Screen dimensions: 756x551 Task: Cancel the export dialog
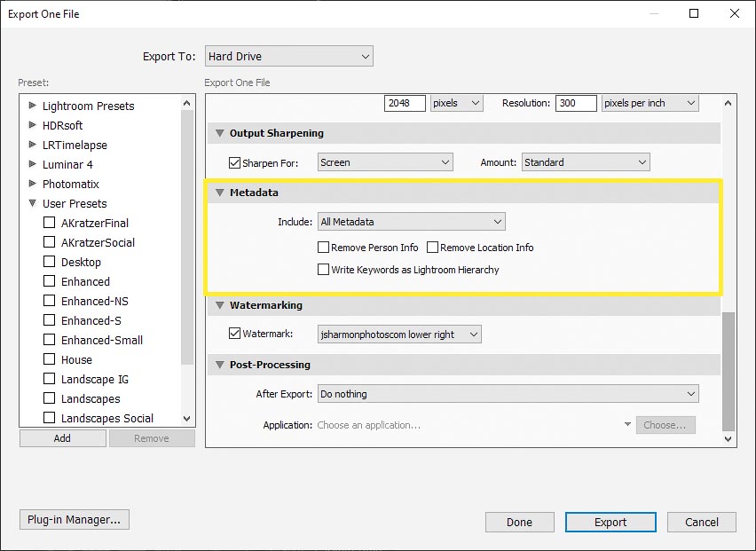pyautogui.click(x=702, y=522)
